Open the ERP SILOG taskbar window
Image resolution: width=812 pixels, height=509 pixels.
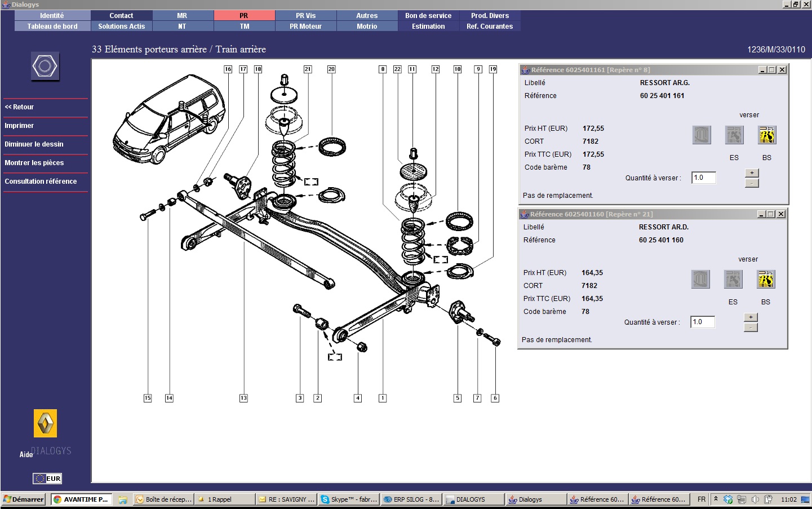point(411,499)
